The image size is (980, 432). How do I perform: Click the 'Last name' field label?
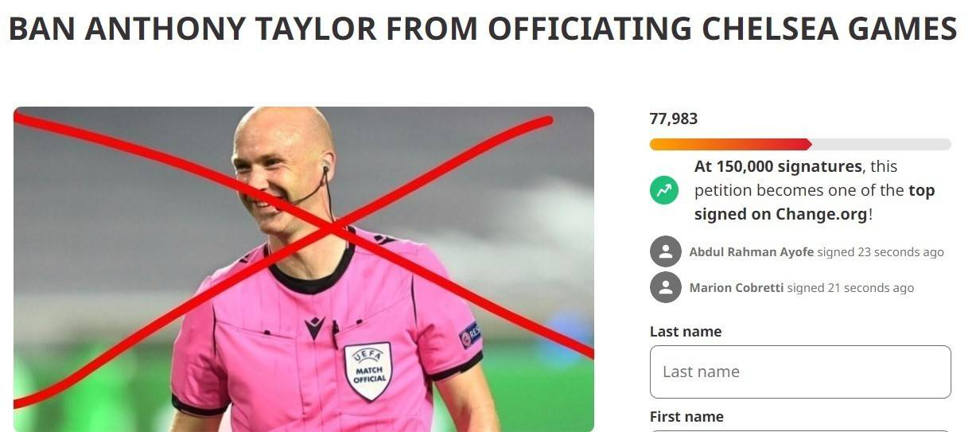point(686,332)
